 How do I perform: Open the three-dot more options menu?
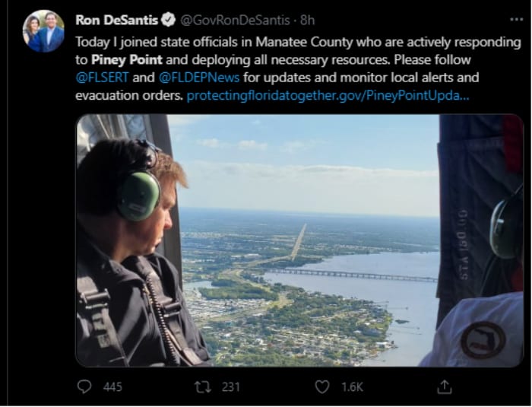click(516, 20)
